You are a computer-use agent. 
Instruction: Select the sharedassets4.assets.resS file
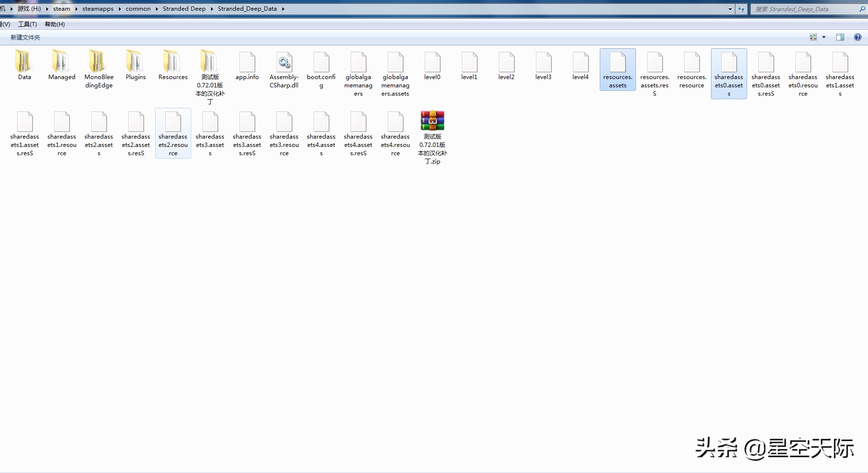358,133
